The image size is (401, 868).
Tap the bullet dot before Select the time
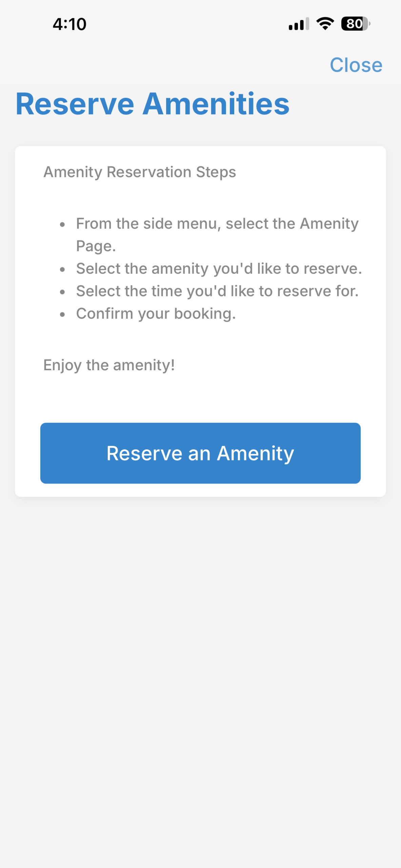pos(62,292)
